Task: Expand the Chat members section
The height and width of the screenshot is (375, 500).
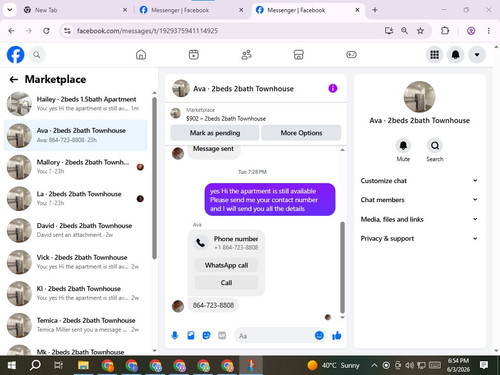Action: pyautogui.click(x=419, y=200)
